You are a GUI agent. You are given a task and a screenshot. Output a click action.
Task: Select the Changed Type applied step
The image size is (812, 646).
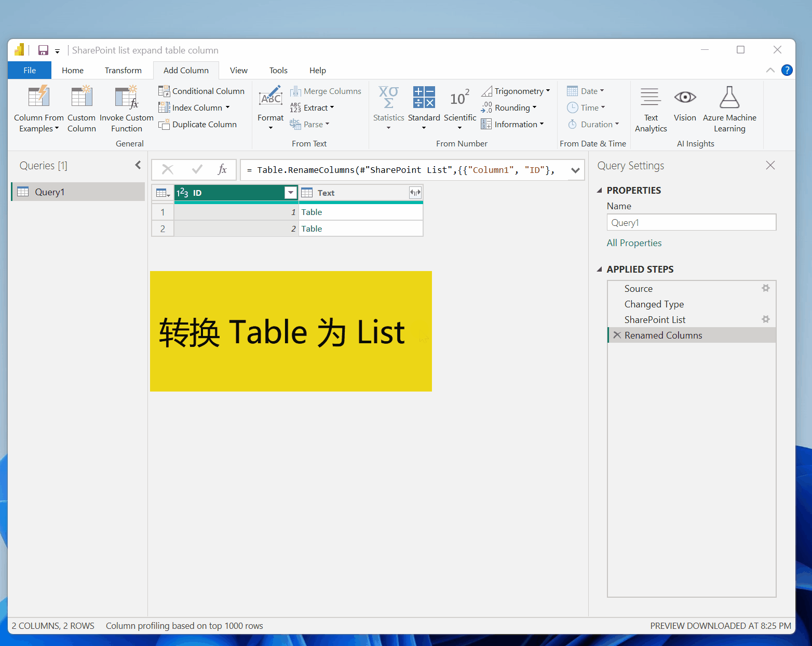point(654,304)
